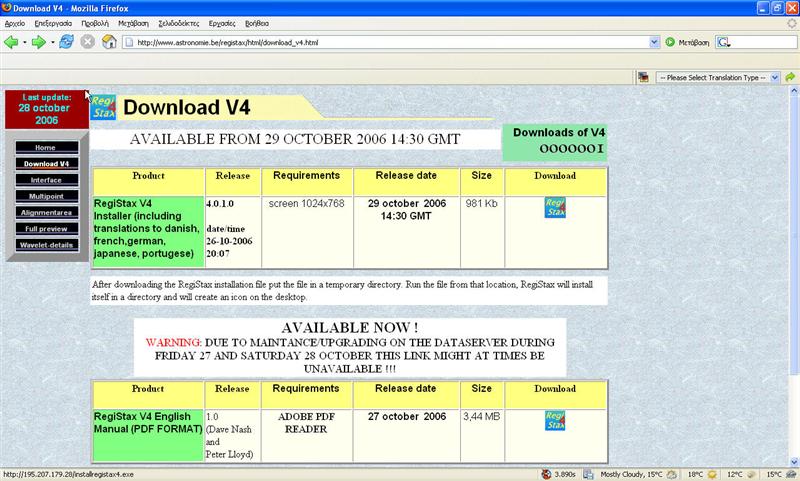This screenshot has width=800, height=481.
Task: Click the network computers icon in status bar
Action: click(x=588, y=474)
